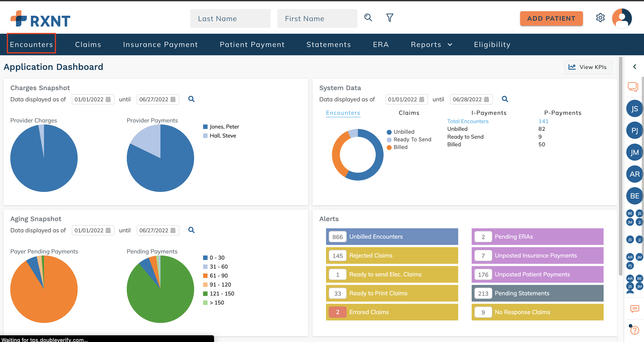This screenshot has height=342, width=644.
Task: Toggle the 121 - 150 aging legend
Action: tap(221, 293)
